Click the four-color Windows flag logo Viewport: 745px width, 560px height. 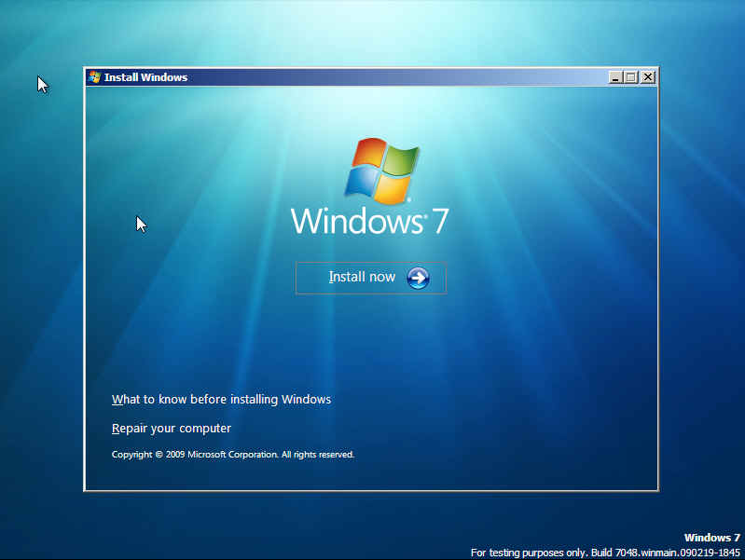[382, 171]
